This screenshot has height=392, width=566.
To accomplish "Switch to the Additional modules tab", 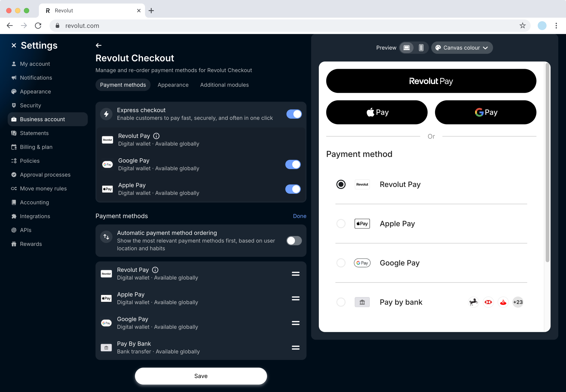I will 224,85.
